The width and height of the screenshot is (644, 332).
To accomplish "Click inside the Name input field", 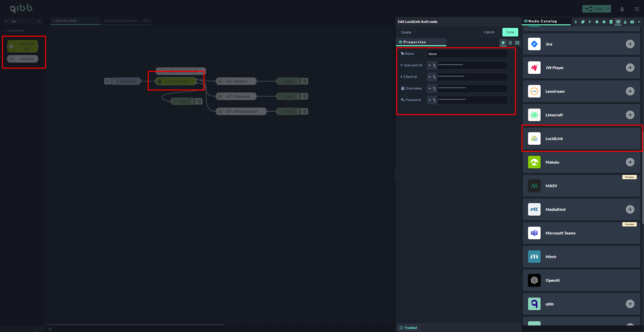I will click(467, 54).
